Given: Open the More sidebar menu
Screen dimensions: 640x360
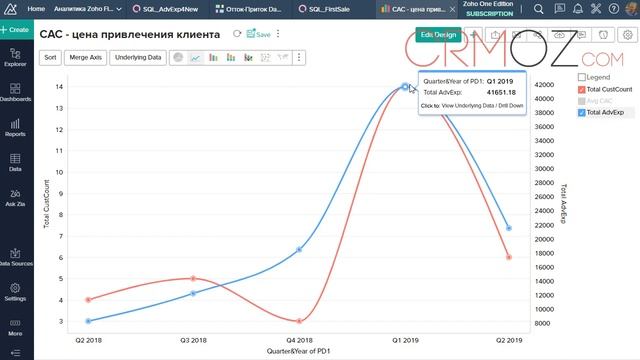Looking at the screenshot, I should (15, 327).
